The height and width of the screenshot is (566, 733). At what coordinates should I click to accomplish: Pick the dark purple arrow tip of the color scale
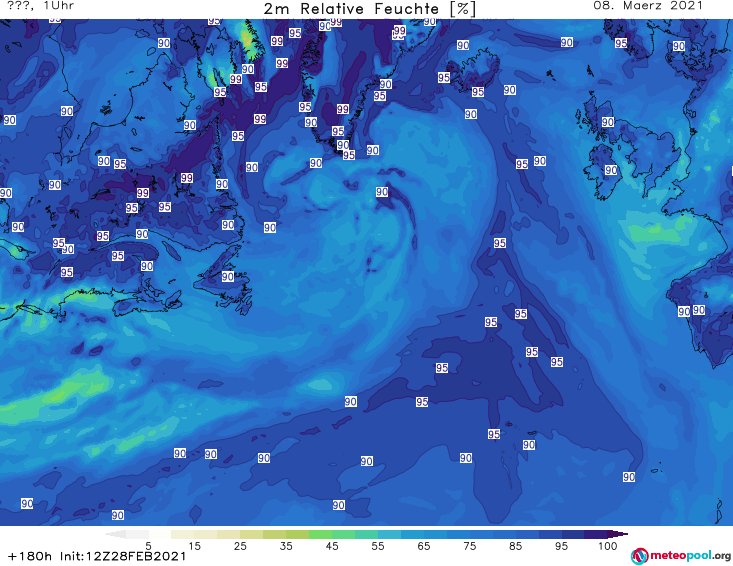(x=618, y=534)
